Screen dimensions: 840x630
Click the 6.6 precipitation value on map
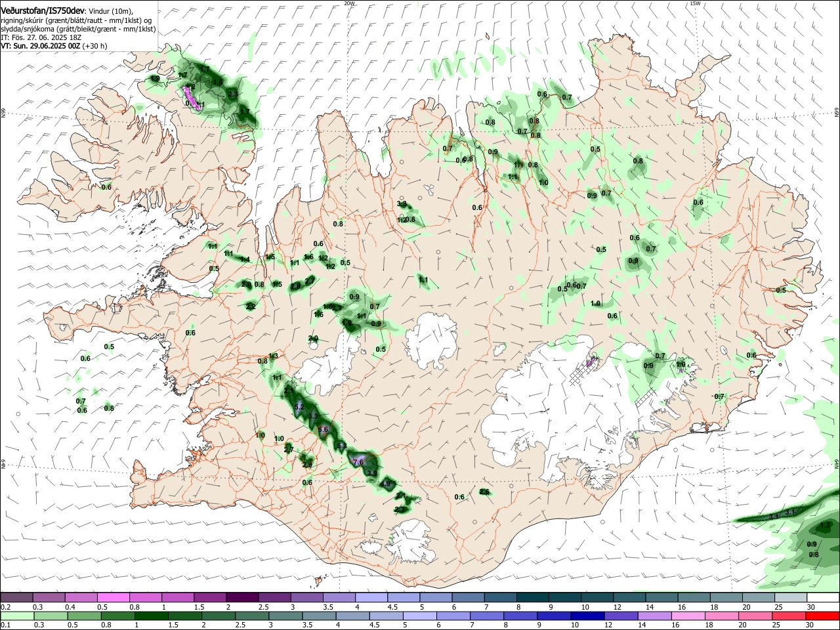point(323,429)
